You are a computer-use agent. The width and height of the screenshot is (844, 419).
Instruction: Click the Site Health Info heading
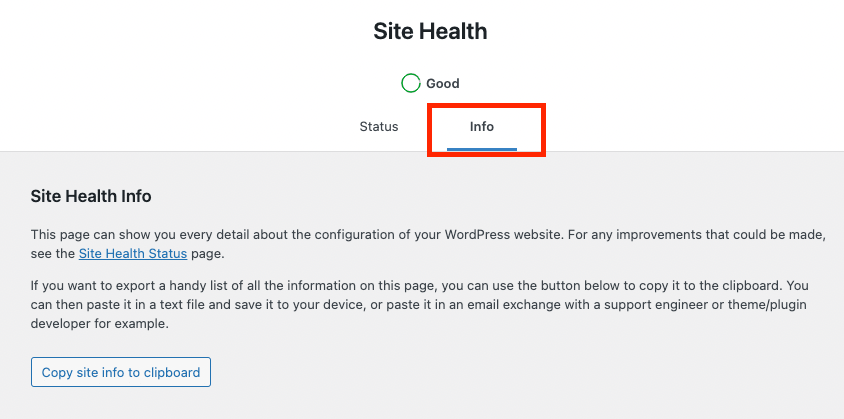91,196
